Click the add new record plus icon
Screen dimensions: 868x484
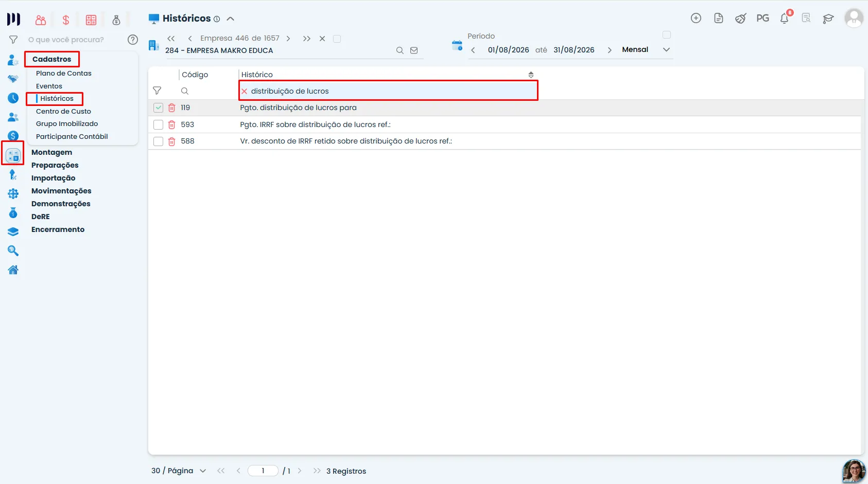coord(696,19)
